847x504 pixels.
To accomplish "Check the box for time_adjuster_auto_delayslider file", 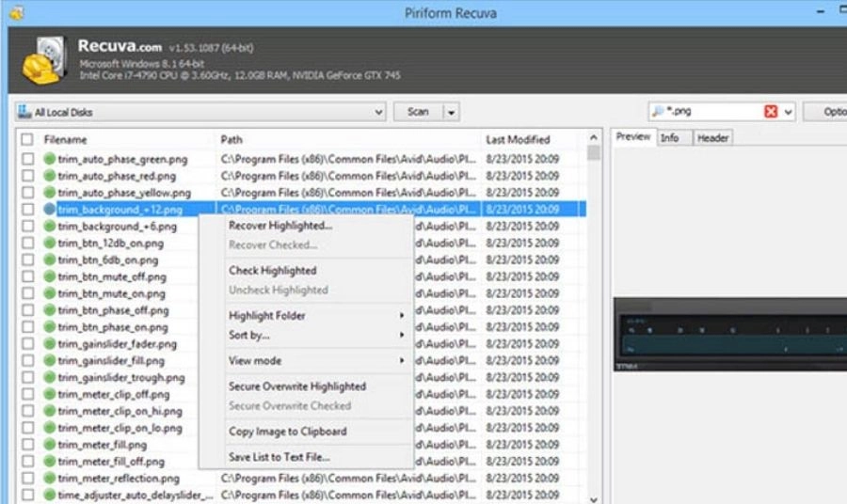I will tap(28, 495).
